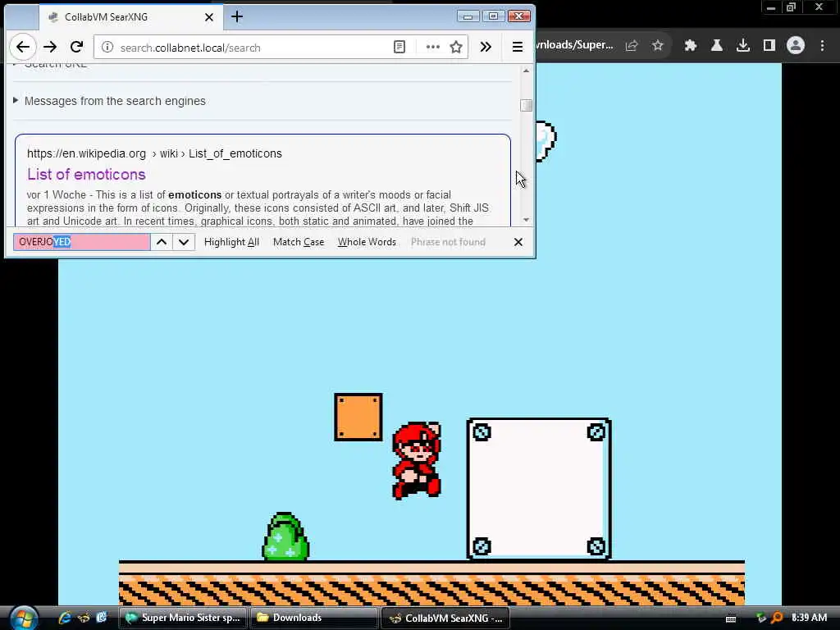Select the CollabVM SearXNG tab
The height and width of the screenshot is (630, 840).
coord(129,17)
